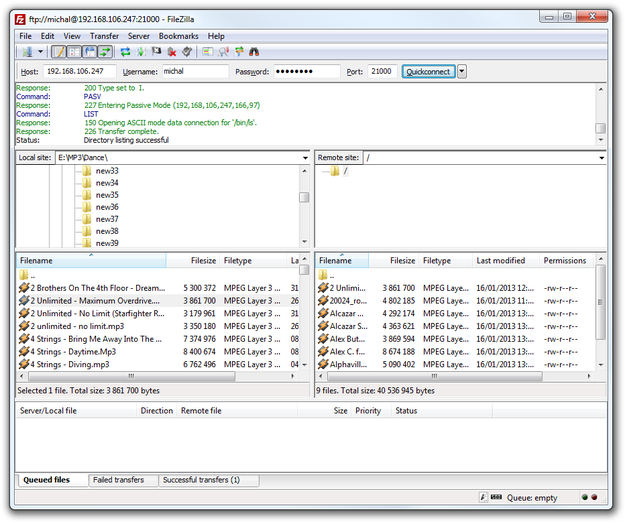Image resolution: width=625 pixels, height=522 pixels.
Task: Open the Transfer menu
Action: [x=104, y=36]
